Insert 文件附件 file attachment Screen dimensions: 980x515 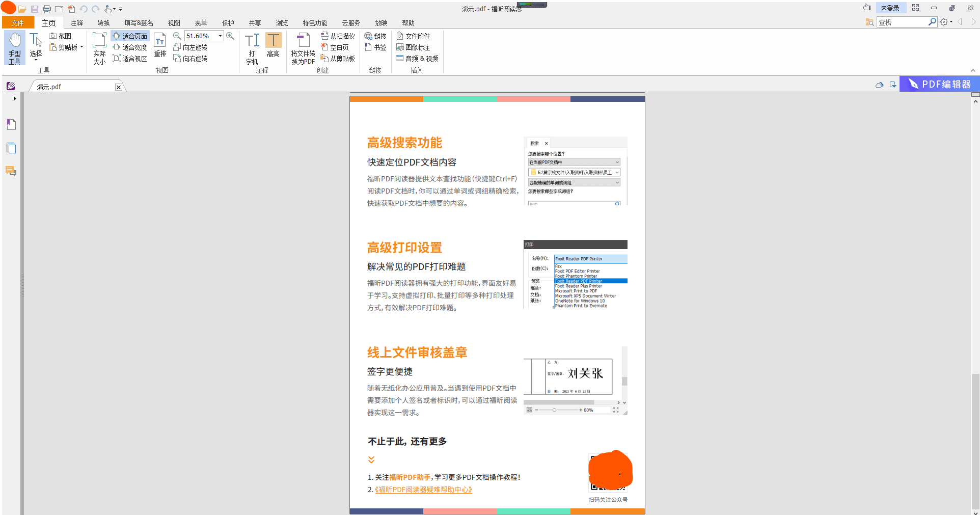tap(413, 36)
